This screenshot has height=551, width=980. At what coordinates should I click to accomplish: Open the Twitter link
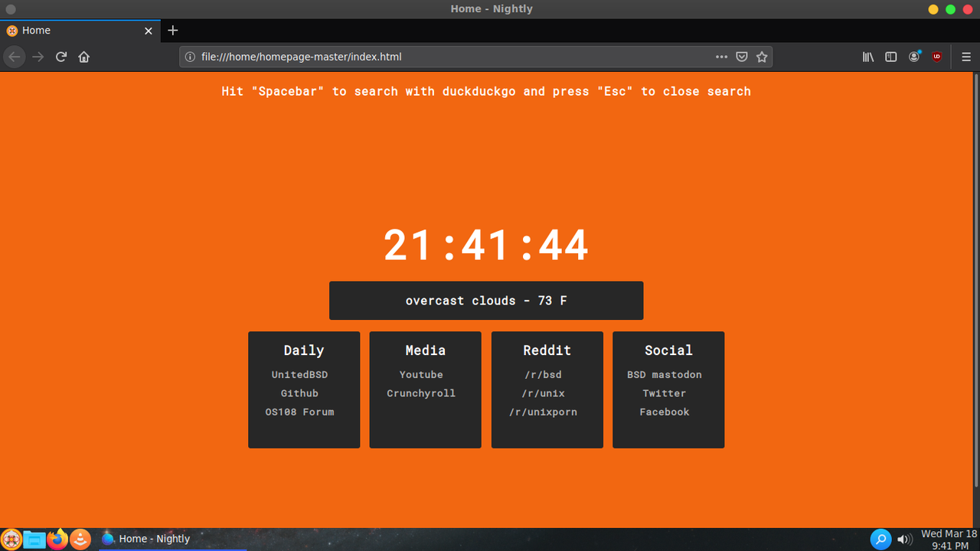pyautogui.click(x=665, y=393)
